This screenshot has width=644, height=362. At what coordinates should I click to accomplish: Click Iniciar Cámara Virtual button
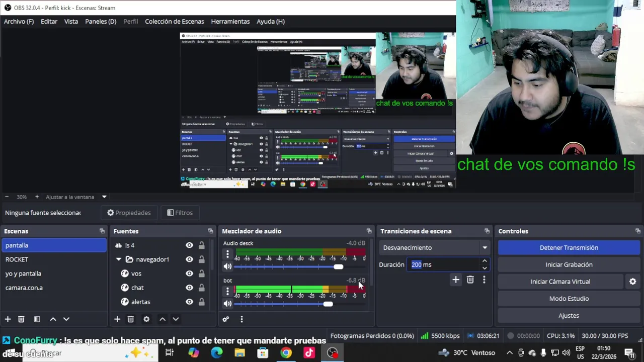click(x=560, y=282)
